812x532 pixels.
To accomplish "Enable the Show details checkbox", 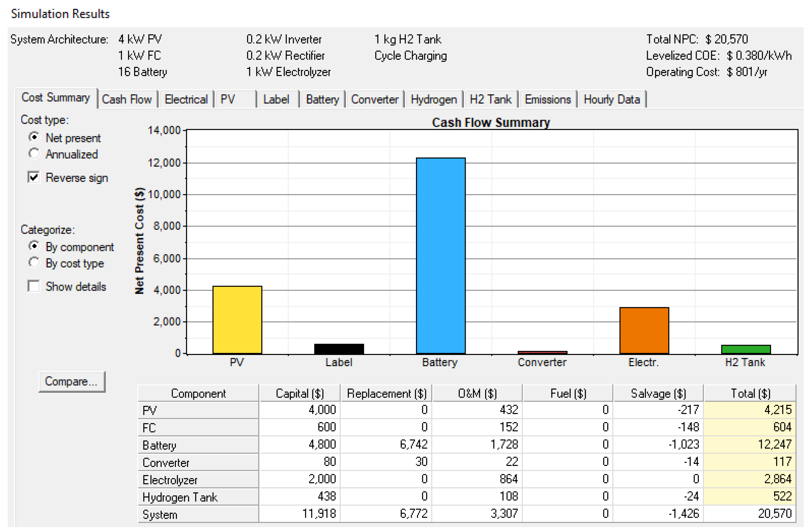I will (34, 286).
